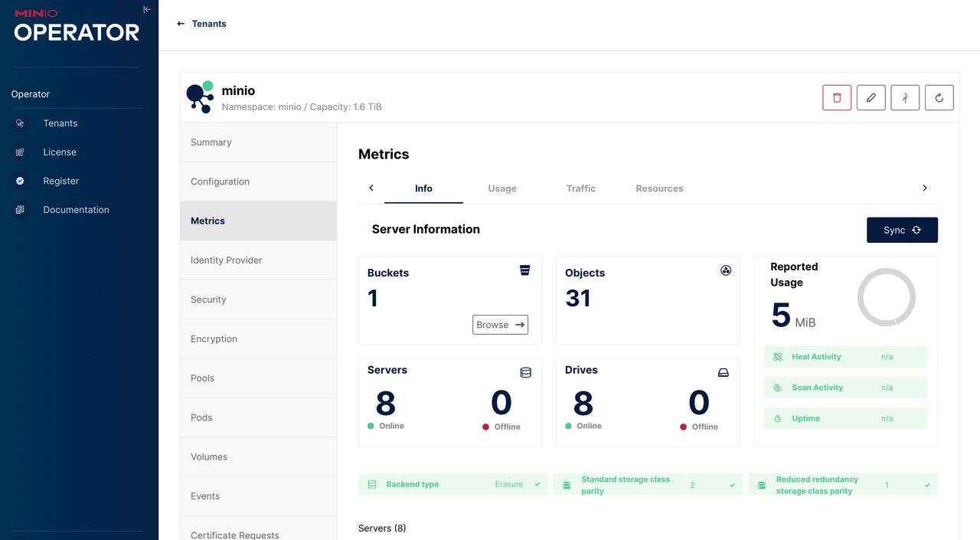Open the Events section
The height and width of the screenshot is (540, 980).
259,496
